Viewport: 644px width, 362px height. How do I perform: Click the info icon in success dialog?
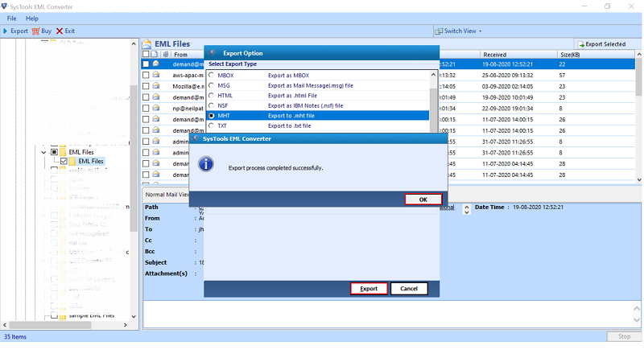click(x=206, y=164)
